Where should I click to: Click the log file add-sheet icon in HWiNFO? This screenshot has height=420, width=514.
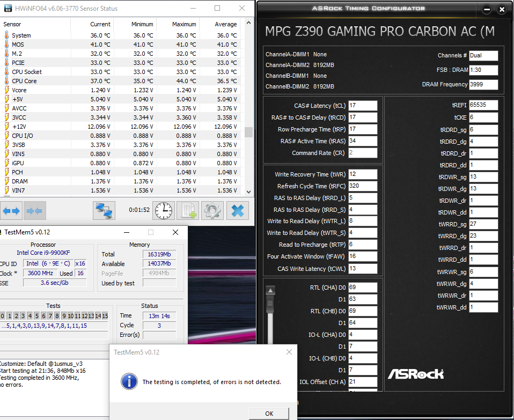pyautogui.click(x=188, y=211)
